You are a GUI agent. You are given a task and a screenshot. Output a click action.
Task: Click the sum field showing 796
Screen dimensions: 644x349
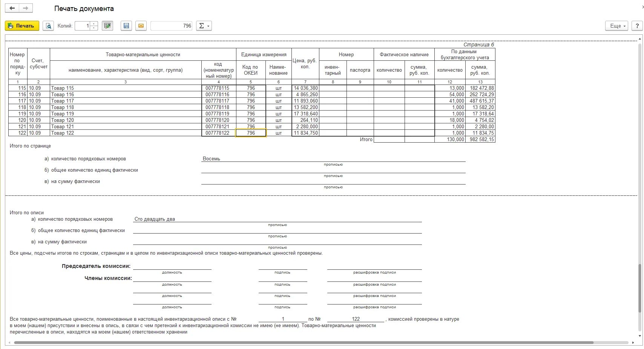(172, 26)
